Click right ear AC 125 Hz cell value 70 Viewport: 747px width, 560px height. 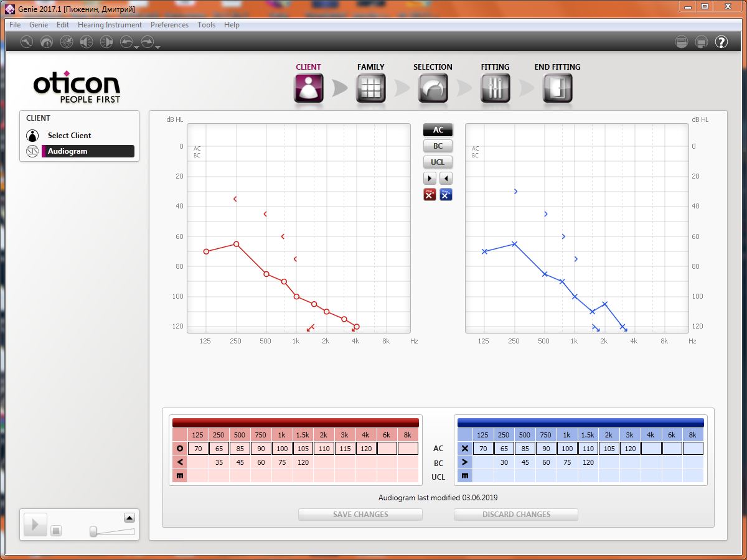tap(198, 449)
